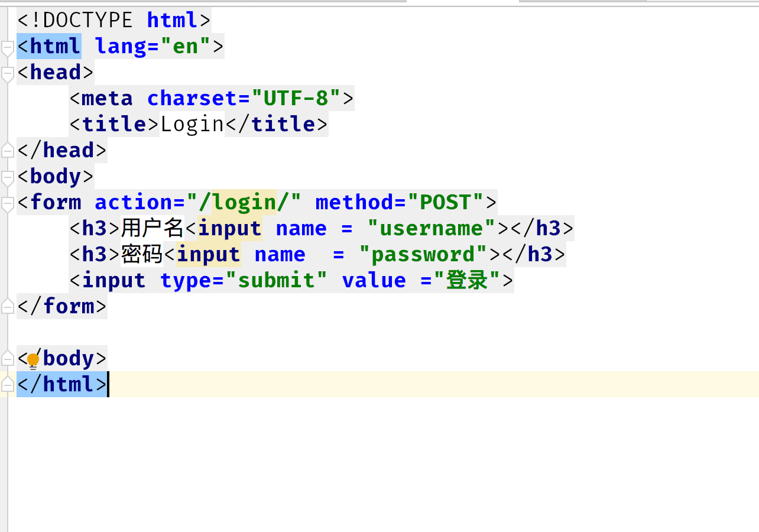Click the yellow intention lightbulb icon

33,360
